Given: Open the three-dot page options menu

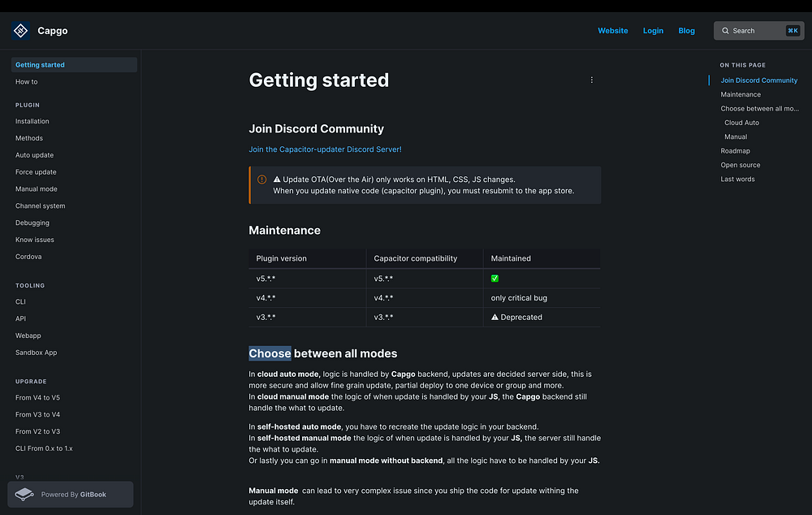Looking at the screenshot, I should (x=591, y=80).
